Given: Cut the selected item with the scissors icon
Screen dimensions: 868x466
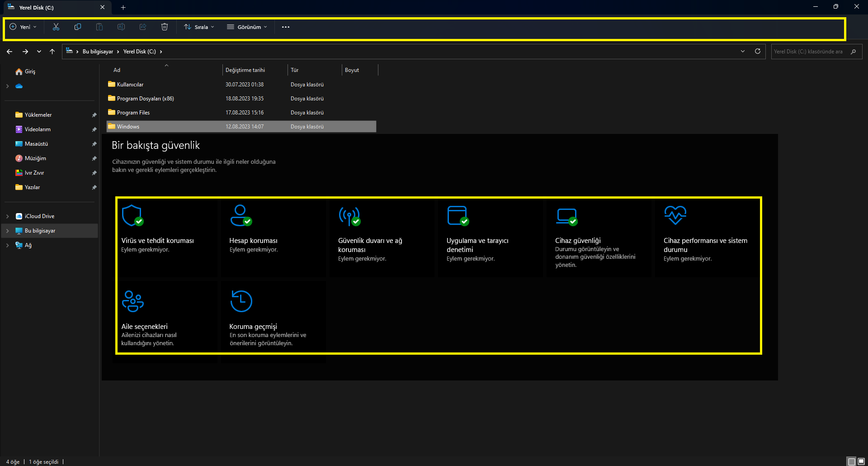Looking at the screenshot, I should pyautogui.click(x=56, y=27).
